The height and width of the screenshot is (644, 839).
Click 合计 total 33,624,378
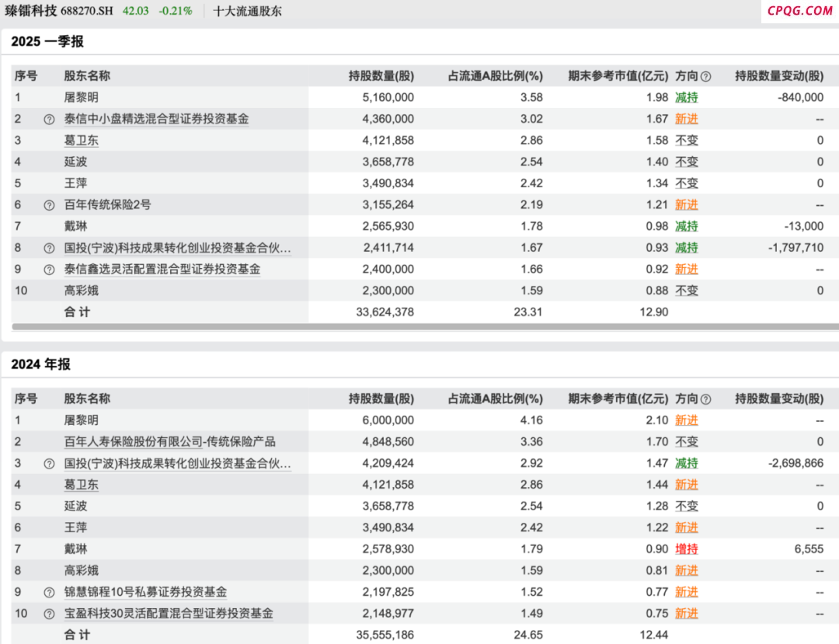click(385, 312)
